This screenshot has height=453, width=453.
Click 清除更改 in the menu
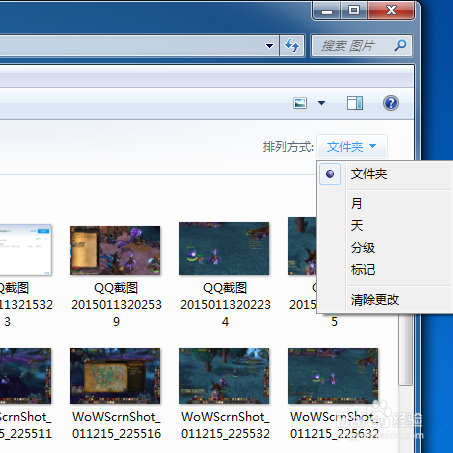(385, 300)
